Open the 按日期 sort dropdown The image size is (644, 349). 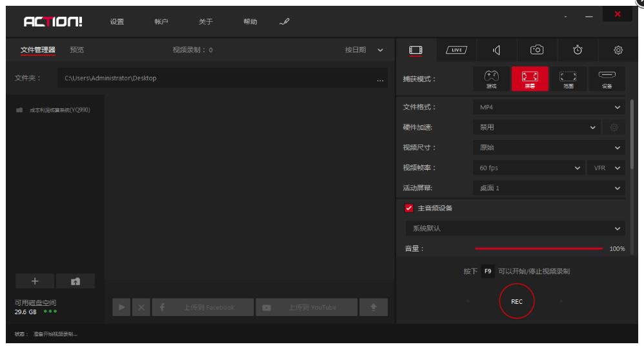coord(364,50)
